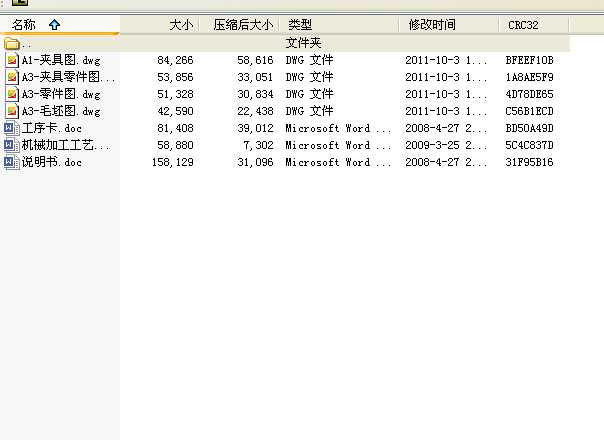The image size is (604, 440).
Task: Click compressed size 31,096
Action: pyautogui.click(x=255, y=162)
